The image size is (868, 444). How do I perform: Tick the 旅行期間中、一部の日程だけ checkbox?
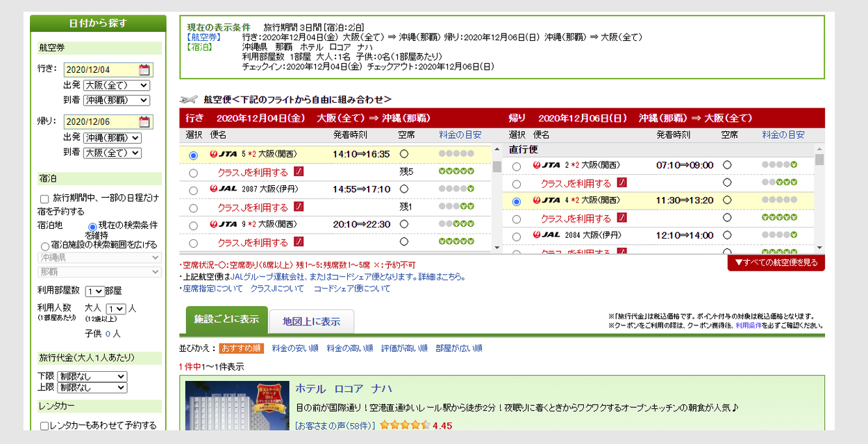[x=44, y=199]
